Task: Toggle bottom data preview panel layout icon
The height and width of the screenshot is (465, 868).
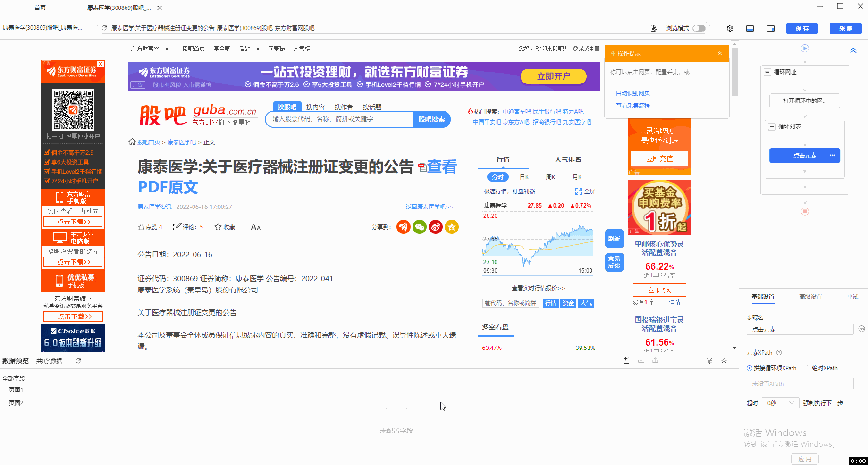Action: pos(750,28)
